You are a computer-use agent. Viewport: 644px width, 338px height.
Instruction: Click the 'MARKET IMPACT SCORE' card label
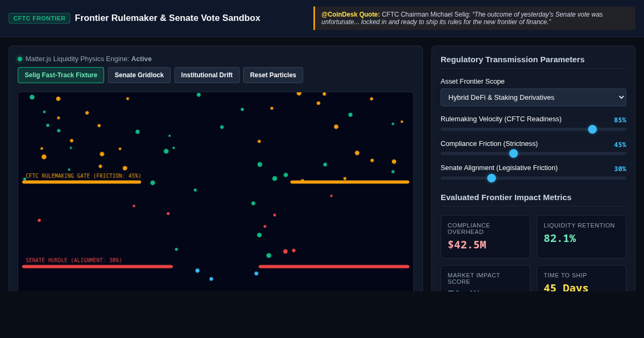click(474, 278)
